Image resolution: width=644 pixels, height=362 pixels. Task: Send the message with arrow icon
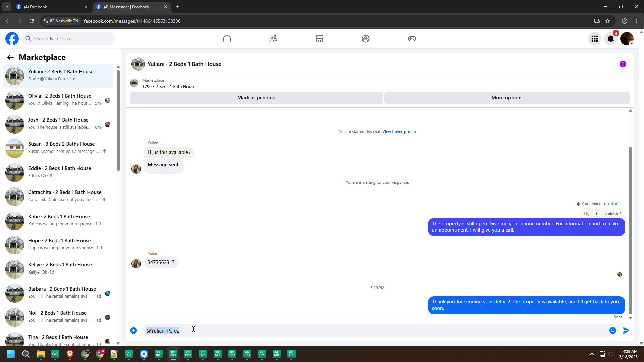click(x=626, y=330)
